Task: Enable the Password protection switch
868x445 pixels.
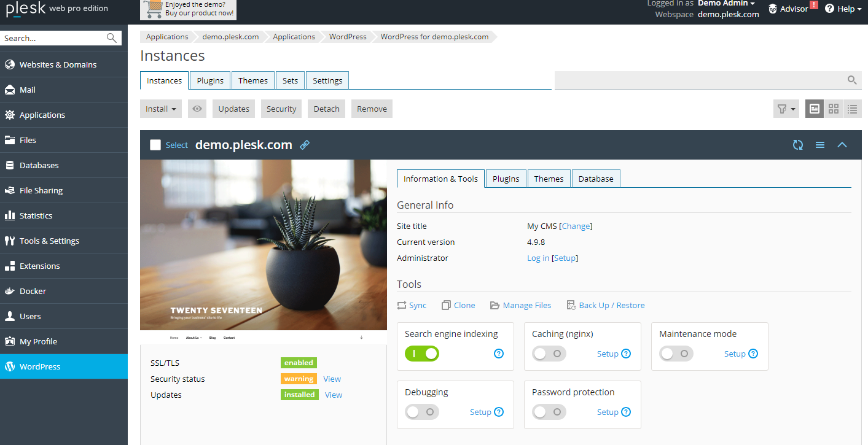Action: click(x=549, y=412)
